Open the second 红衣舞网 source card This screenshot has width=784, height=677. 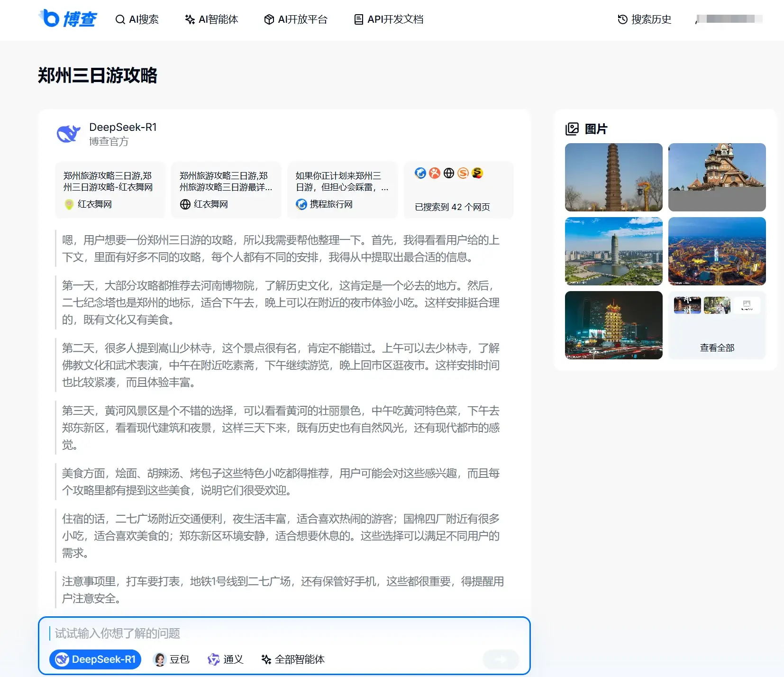point(226,190)
